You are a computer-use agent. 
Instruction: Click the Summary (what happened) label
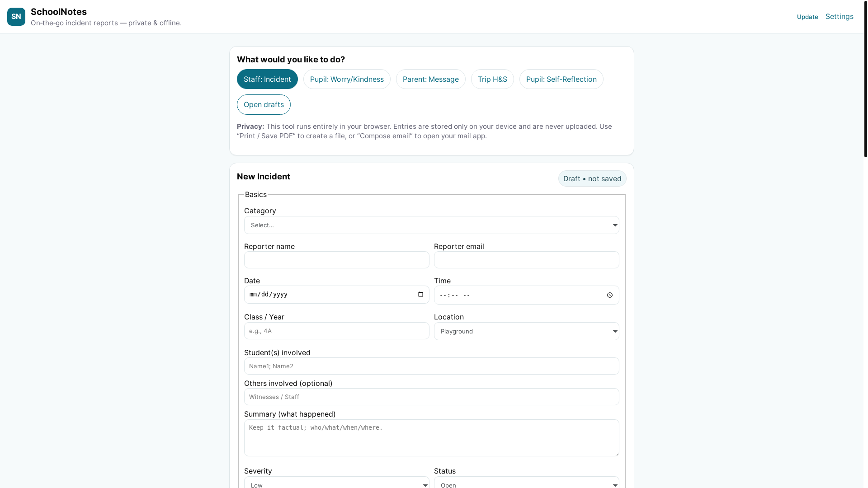click(x=290, y=414)
